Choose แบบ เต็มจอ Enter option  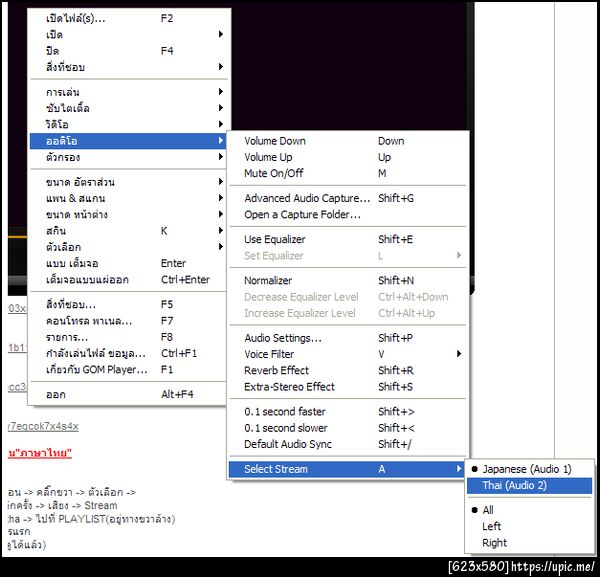coord(128,263)
